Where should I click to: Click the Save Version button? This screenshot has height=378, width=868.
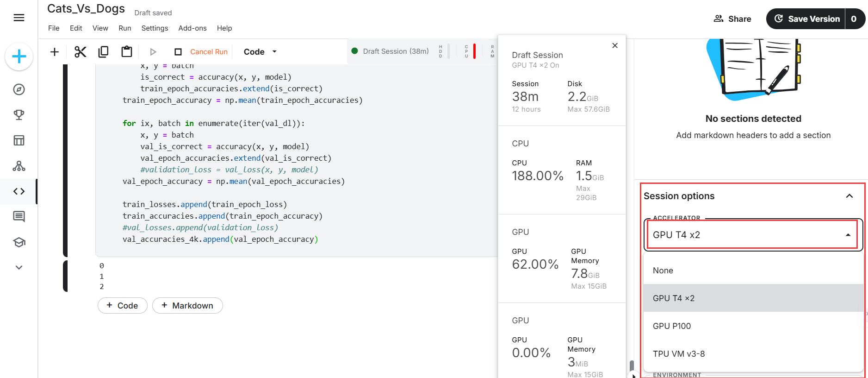pos(806,19)
